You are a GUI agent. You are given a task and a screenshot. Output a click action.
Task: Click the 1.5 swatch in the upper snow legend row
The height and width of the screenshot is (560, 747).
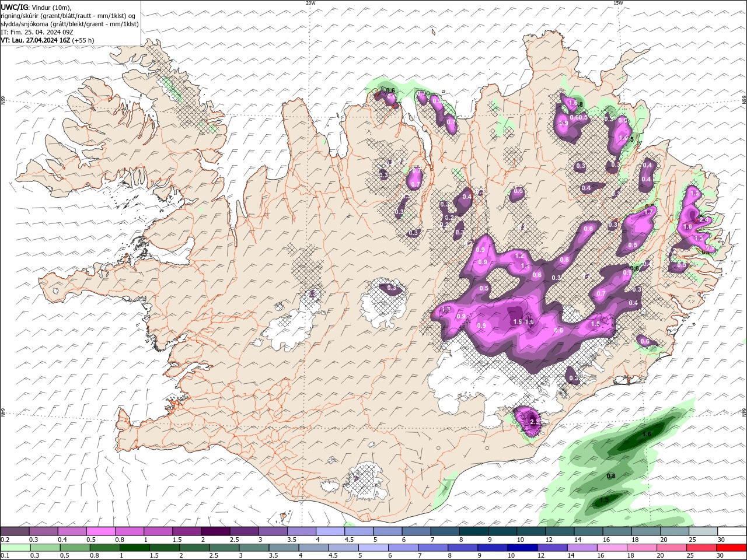click(187, 531)
